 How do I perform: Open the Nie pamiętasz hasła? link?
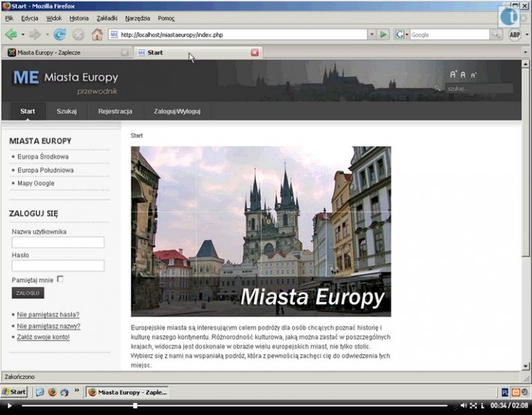click(x=48, y=315)
